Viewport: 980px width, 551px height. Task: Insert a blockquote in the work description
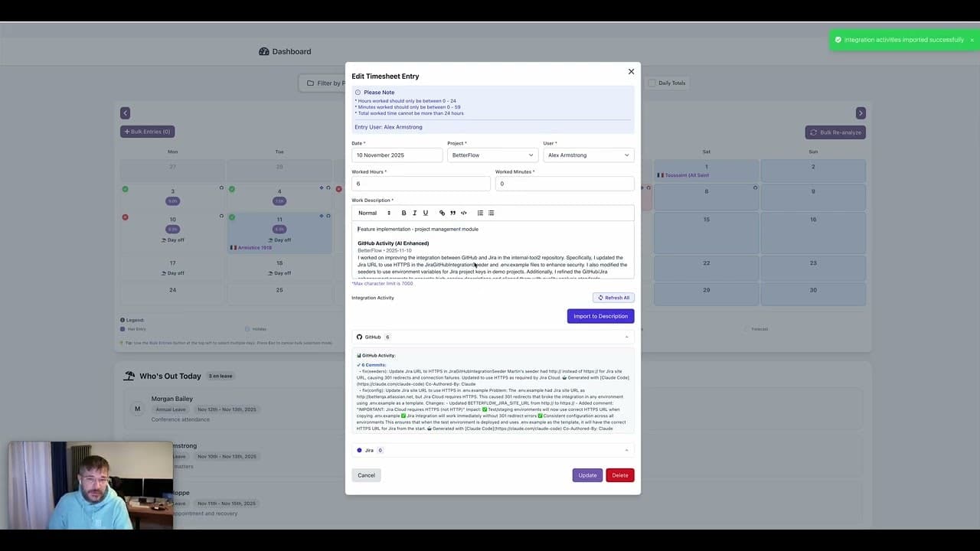tap(452, 213)
